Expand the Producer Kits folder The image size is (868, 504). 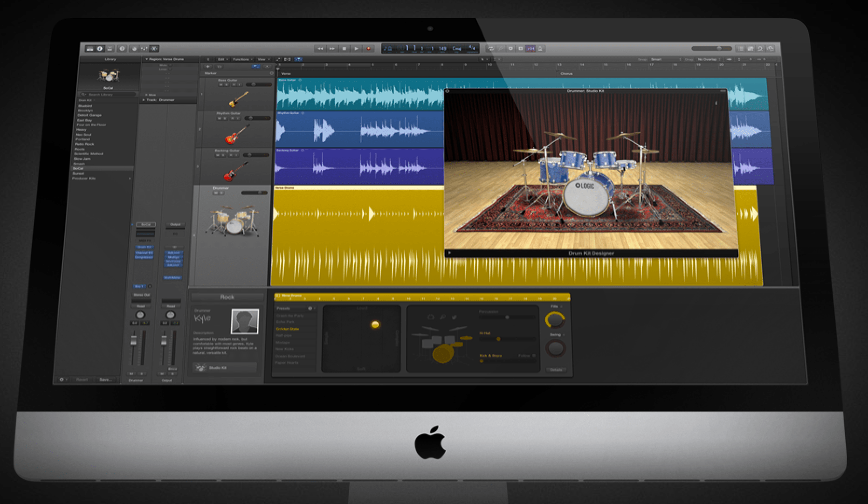pos(129,178)
